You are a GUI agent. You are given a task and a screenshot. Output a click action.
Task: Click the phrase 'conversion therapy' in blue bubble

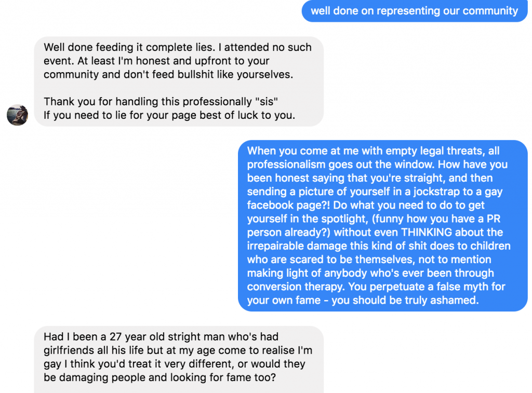click(x=296, y=287)
